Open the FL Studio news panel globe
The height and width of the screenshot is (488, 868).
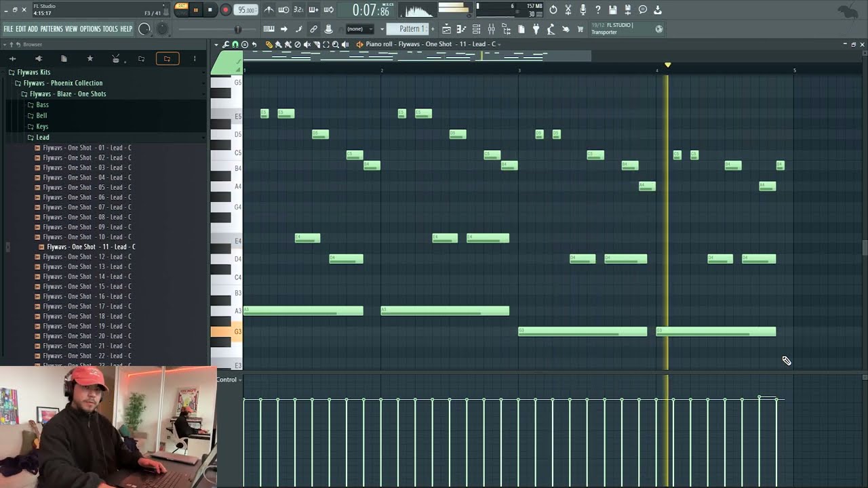click(659, 28)
